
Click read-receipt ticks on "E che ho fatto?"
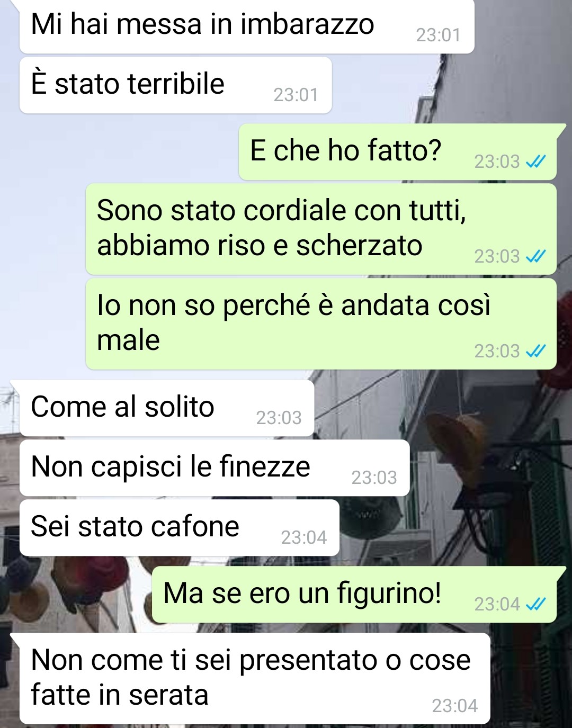[535, 161]
